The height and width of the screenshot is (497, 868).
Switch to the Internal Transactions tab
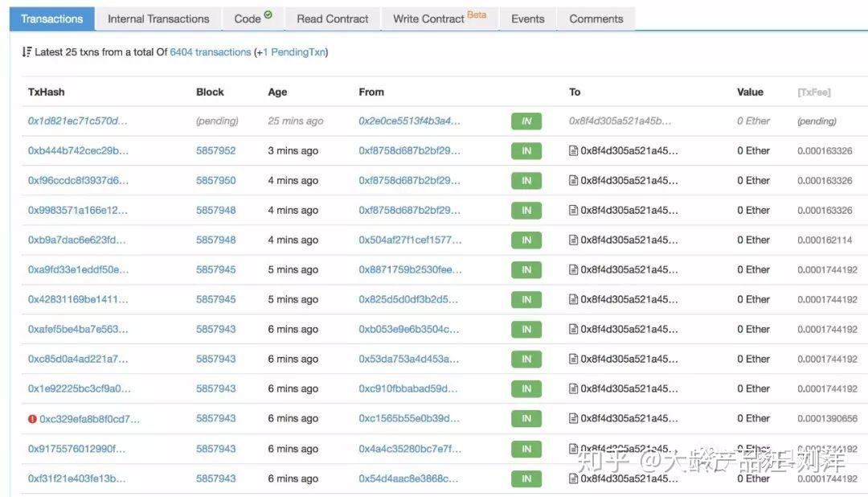158,18
